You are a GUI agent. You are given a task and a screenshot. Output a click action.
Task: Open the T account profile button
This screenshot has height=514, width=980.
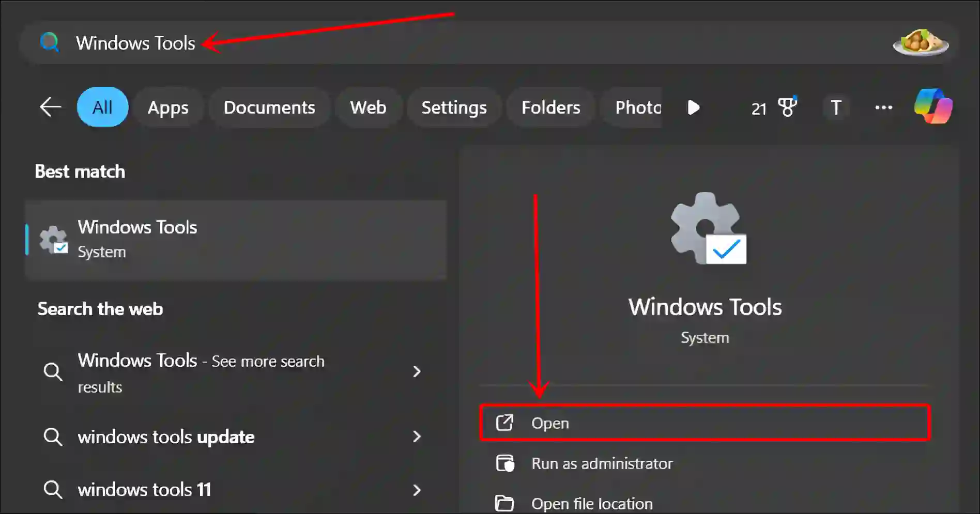[x=836, y=107]
